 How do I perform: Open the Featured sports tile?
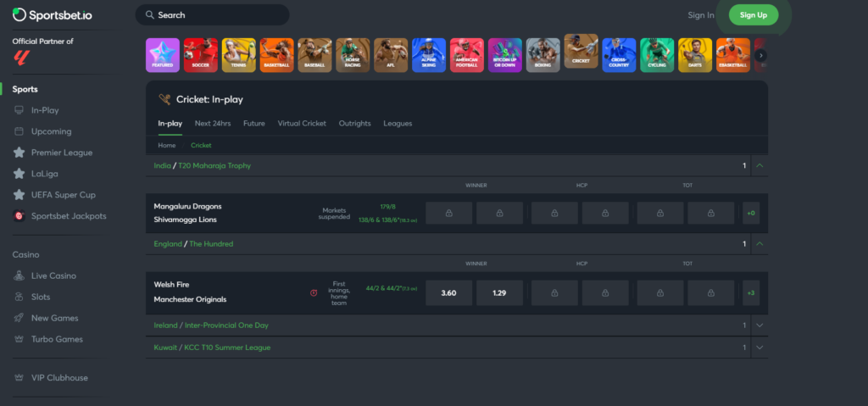click(163, 55)
